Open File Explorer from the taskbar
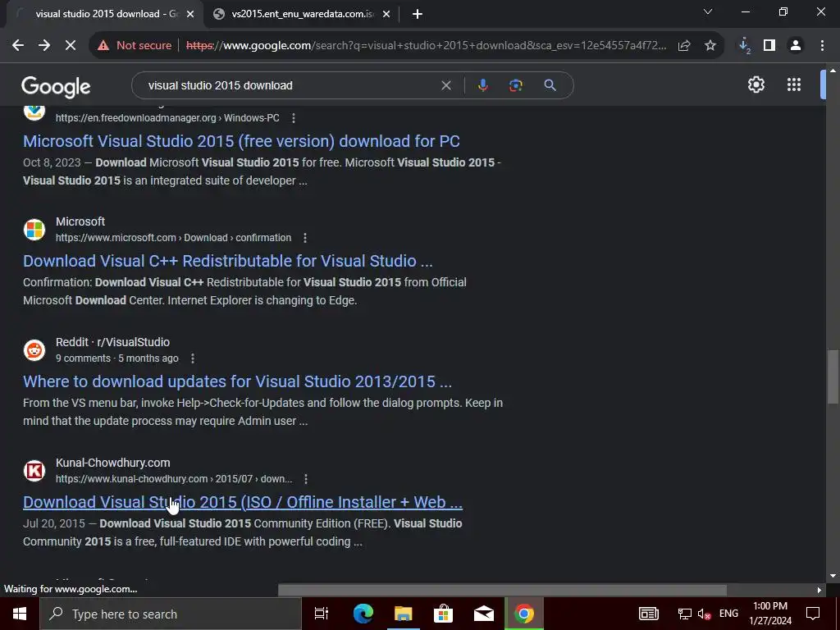 404,614
